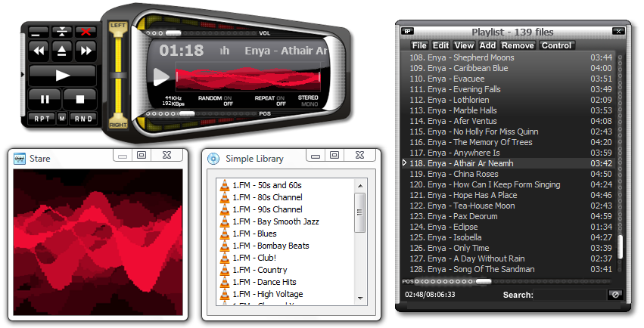Toggle the RPT repeat button
644x328 pixels.
point(42,119)
